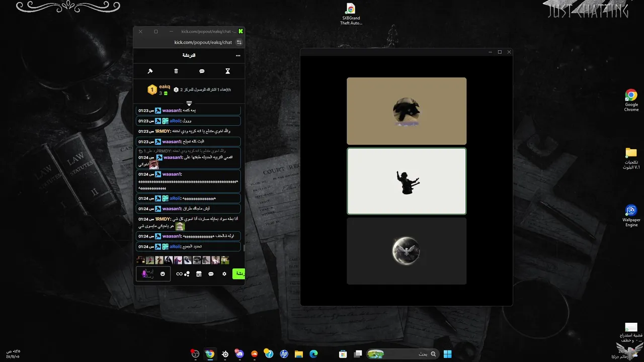The image size is (644, 362).
Task: Open Task View in the taskbar
Action: tap(358, 354)
